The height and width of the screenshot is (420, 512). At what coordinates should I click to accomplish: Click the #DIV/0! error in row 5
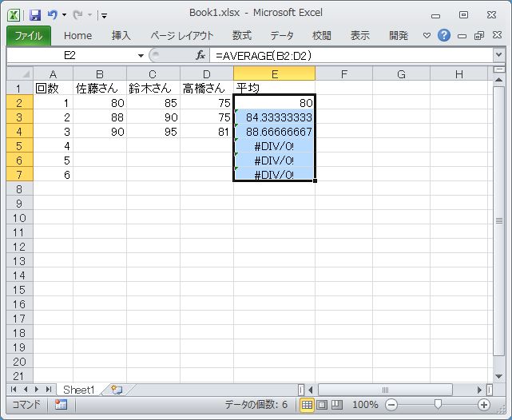point(274,145)
